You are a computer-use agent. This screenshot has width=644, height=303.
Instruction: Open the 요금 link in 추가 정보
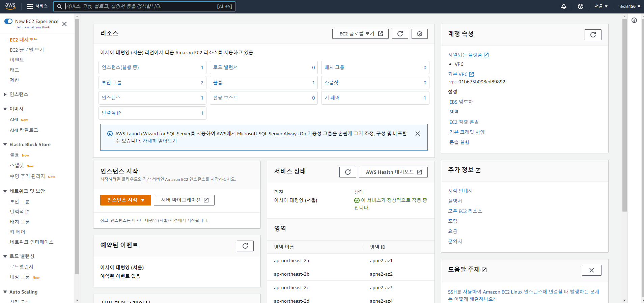(453, 231)
